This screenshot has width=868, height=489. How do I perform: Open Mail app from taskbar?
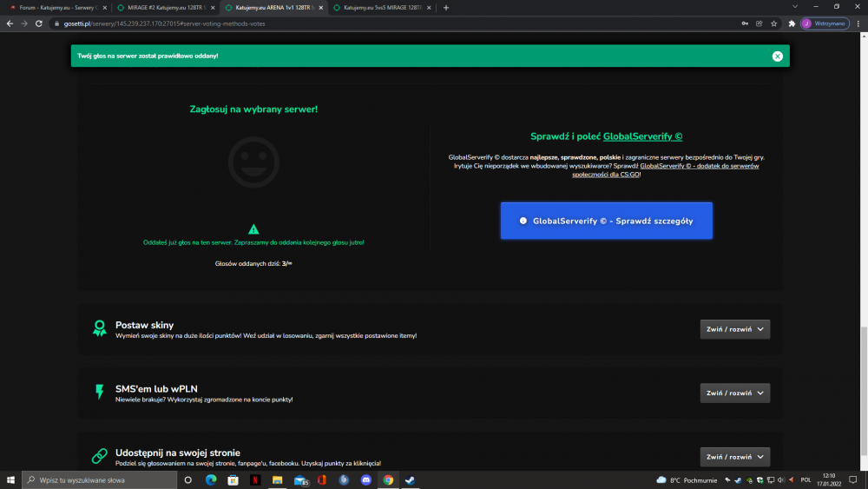[x=300, y=480]
